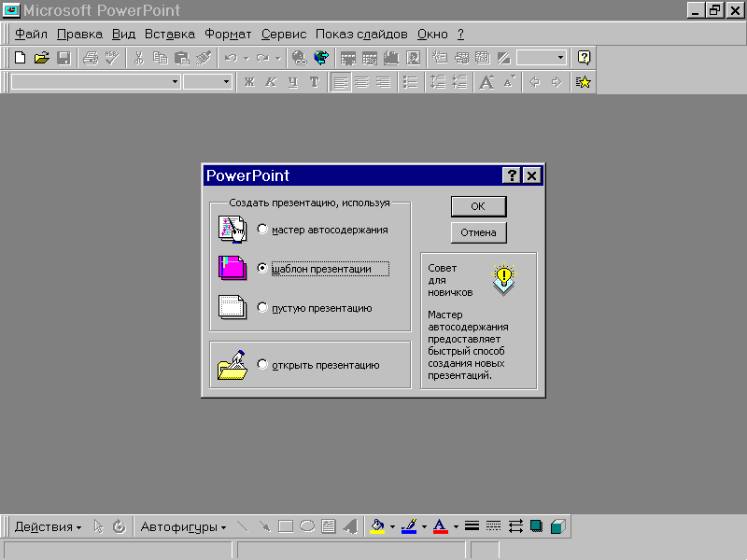Viewport: 747px width, 560px height.
Task: Click the Print toolbar icon
Action: pos(91,58)
